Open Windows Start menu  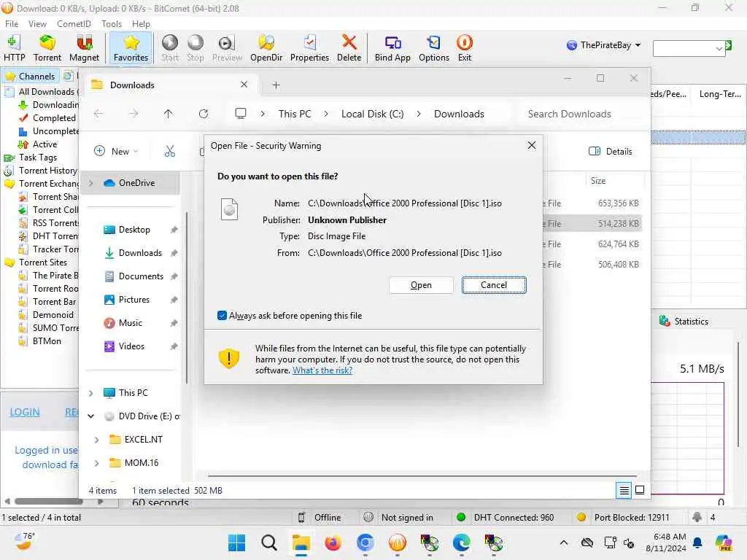[x=237, y=542]
